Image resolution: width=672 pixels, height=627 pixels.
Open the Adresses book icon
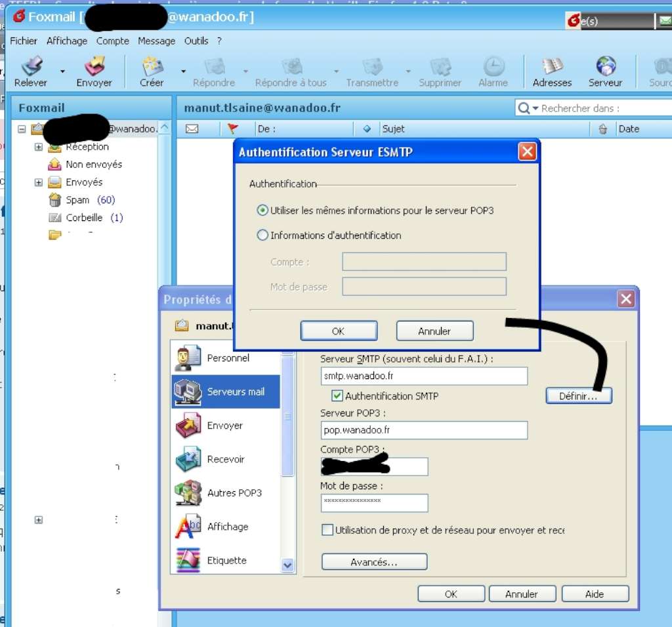[x=552, y=66]
